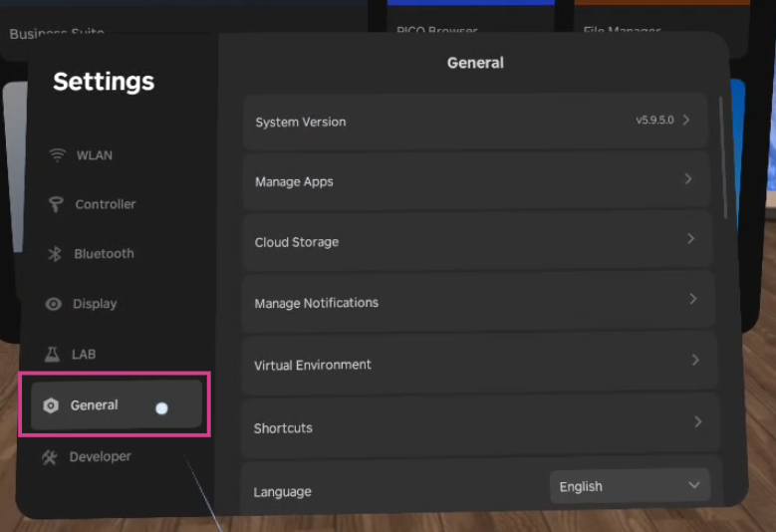This screenshot has width=776, height=532.
Task: Click the Bluetooth icon
Action: [55, 254]
